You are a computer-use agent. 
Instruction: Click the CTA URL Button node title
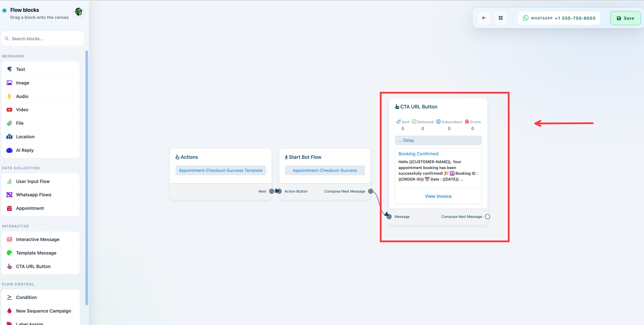click(x=419, y=107)
